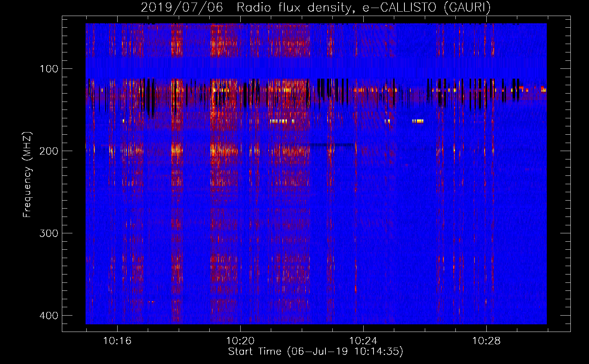Viewport: 589px width, 364px height.
Task: Click the 300 frequency tick label
Action: coord(49,233)
